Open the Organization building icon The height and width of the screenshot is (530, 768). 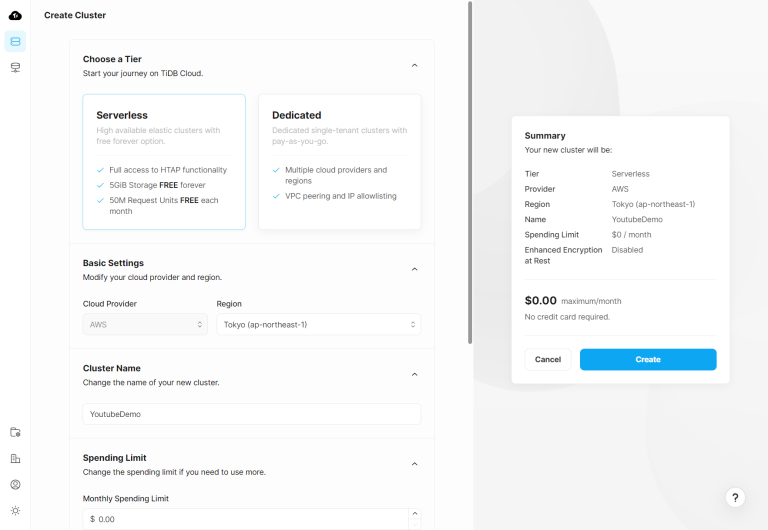click(x=15, y=458)
